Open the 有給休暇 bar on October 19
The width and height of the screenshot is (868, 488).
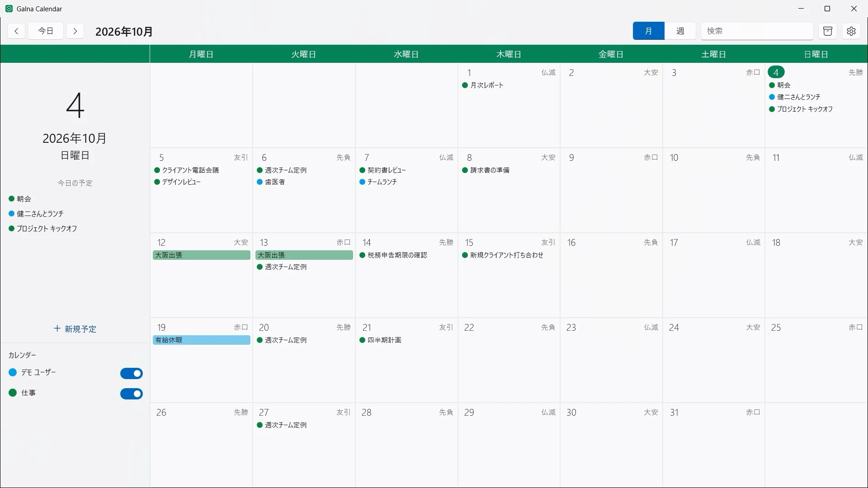tap(202, 340)
